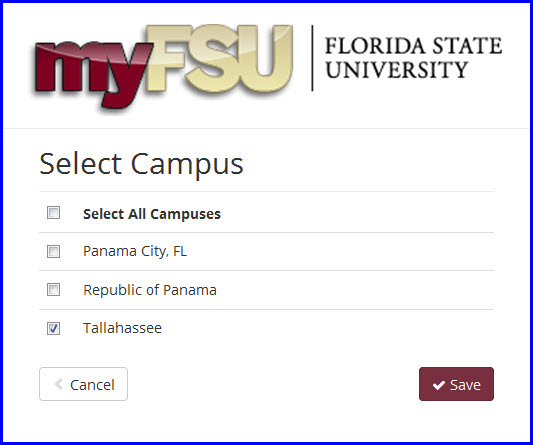Viewport: 533px width, 445px height.
Task: Click the Republic of Panama label text
Action: (x=150, y=290)
